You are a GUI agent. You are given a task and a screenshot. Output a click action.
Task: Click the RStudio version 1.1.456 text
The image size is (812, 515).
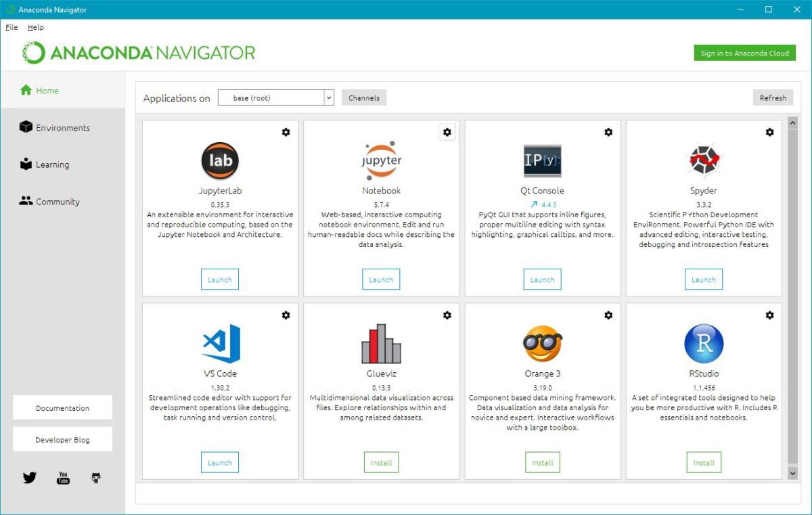click(704, 388)
